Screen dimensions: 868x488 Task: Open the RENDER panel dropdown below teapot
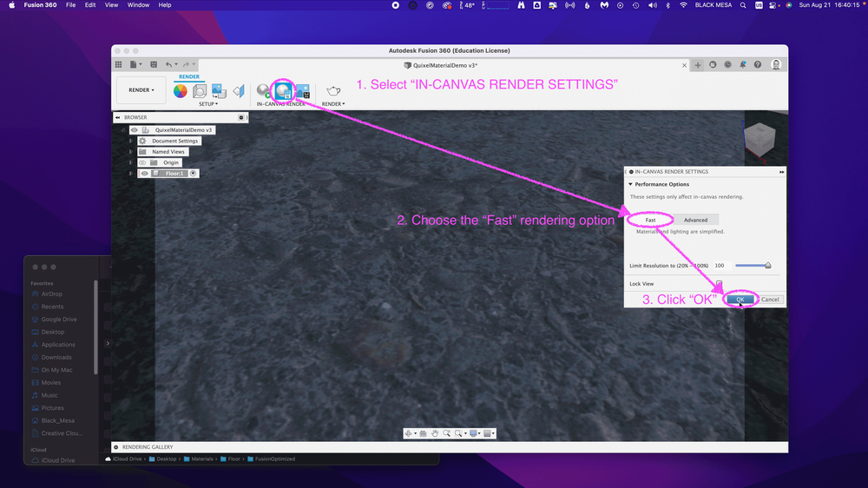(333, 104)
